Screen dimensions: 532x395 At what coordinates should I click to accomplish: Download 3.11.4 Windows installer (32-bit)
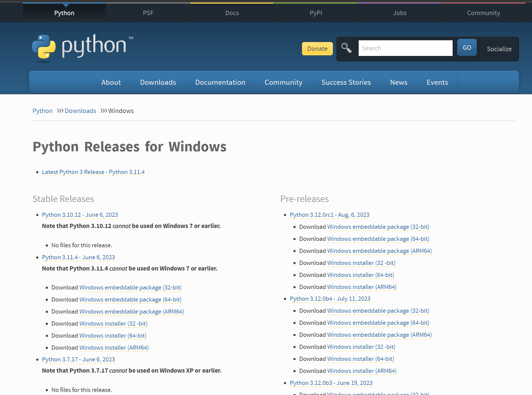coord(113,323)
